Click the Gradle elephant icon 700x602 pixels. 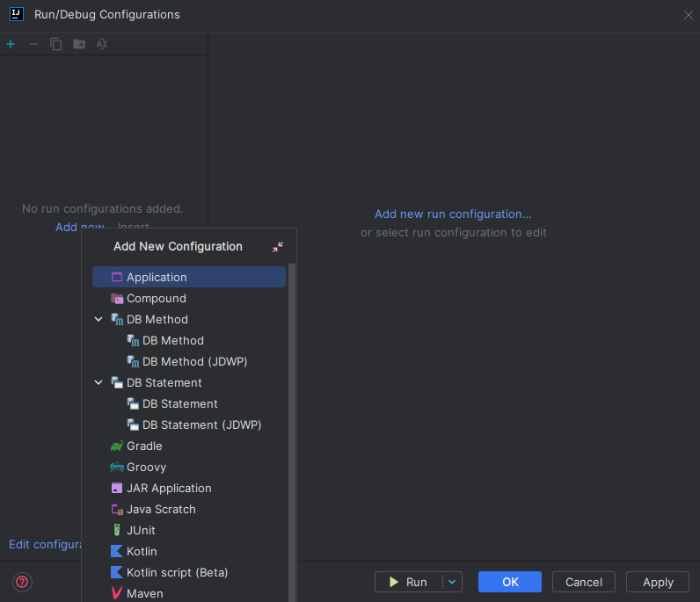click(x=117, y=446)
